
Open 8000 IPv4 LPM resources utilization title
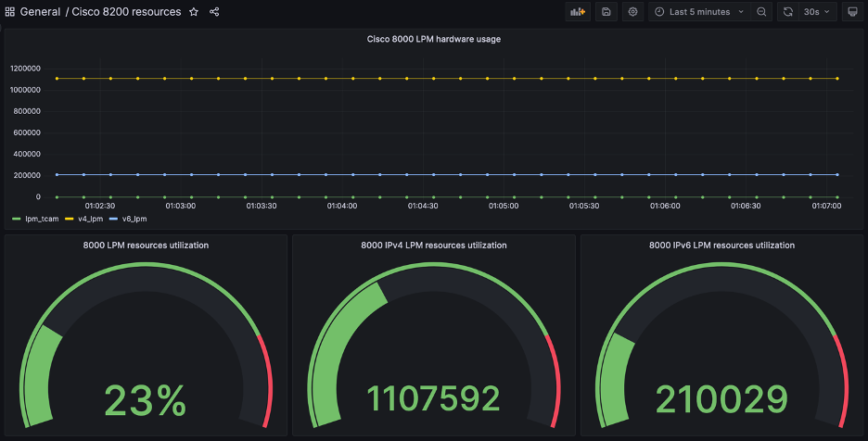point(433,246)
